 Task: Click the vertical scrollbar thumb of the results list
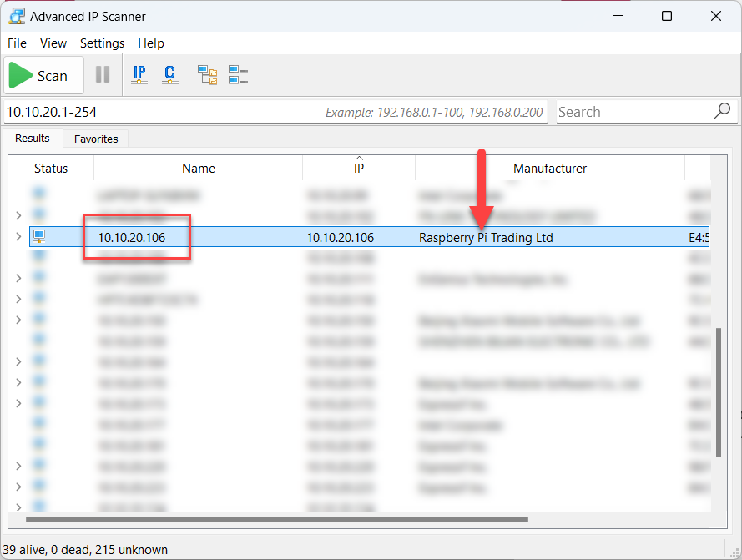pos(719,392)
